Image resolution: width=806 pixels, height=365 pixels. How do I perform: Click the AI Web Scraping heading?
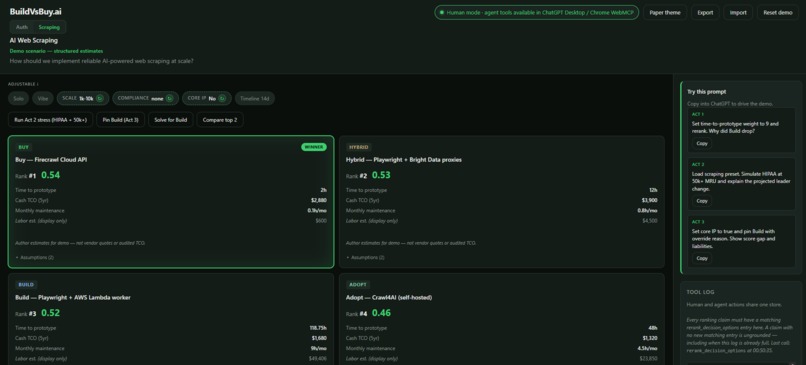pyautogui.click(x=33, y=40)
